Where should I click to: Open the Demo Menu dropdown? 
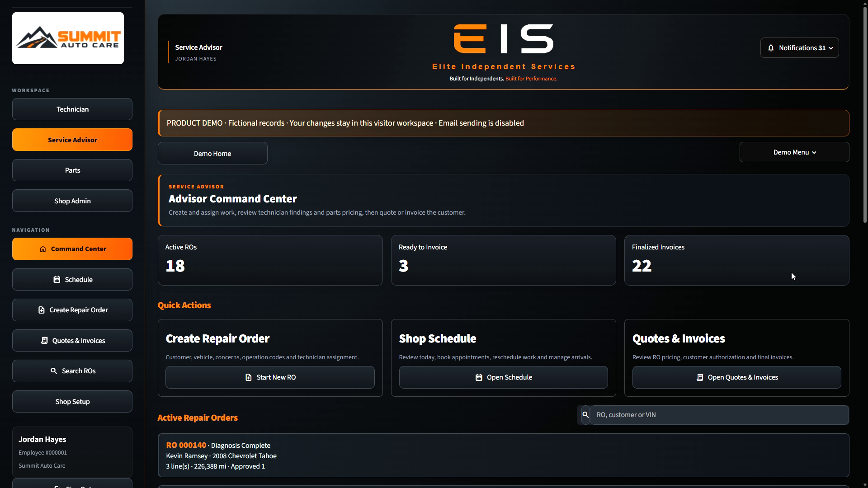coord(794,152)
